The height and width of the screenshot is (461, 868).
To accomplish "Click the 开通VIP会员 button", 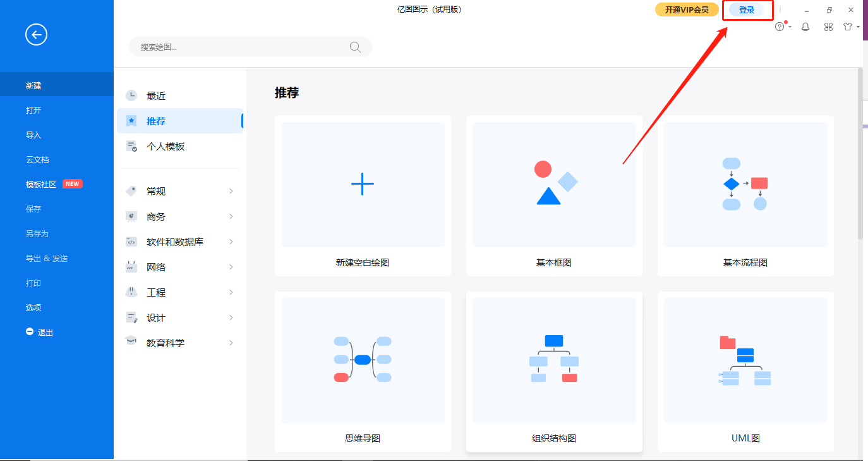I will coord(687,9).
